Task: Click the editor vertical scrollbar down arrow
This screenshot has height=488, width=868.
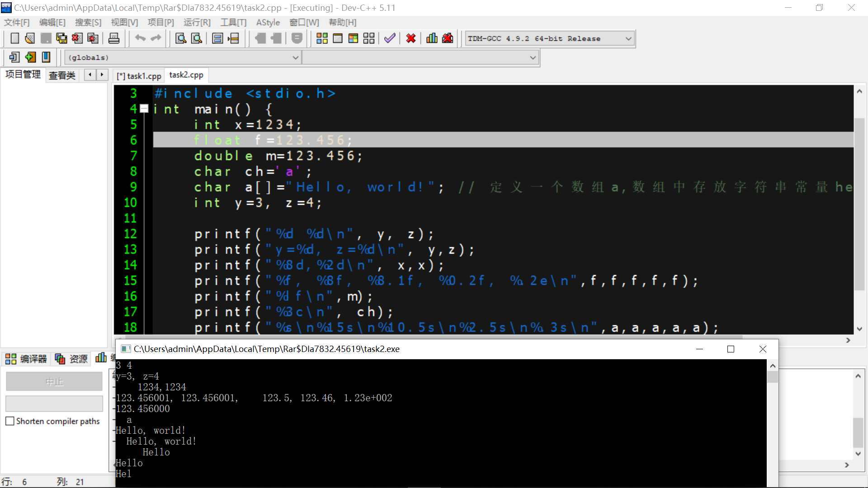Action: click(859, 328)
